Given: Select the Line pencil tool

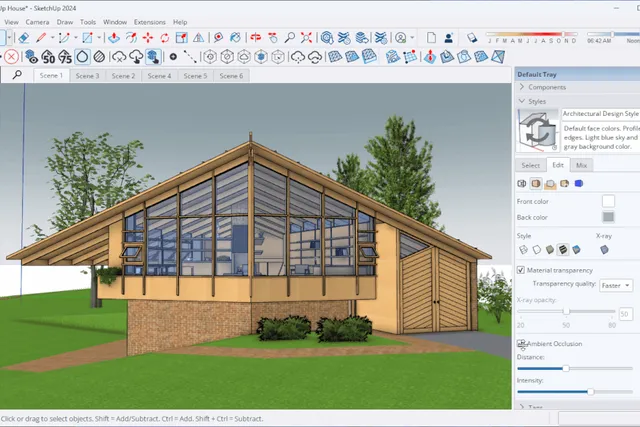Looking at the screenshot, I should tap(41, 38).
